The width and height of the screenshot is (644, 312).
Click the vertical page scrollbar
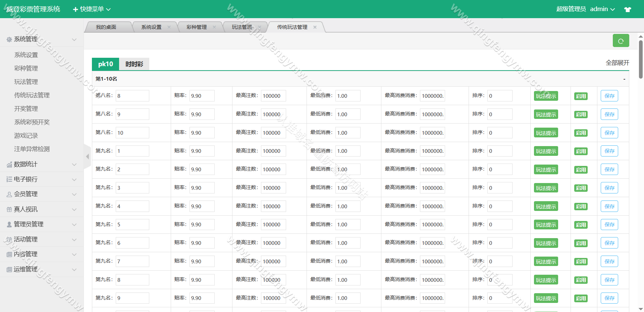point(641,60)
